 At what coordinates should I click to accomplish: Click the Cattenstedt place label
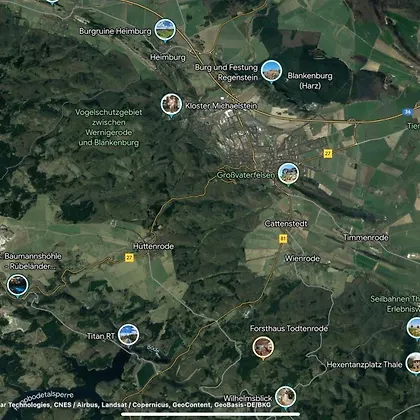[286, 224]
